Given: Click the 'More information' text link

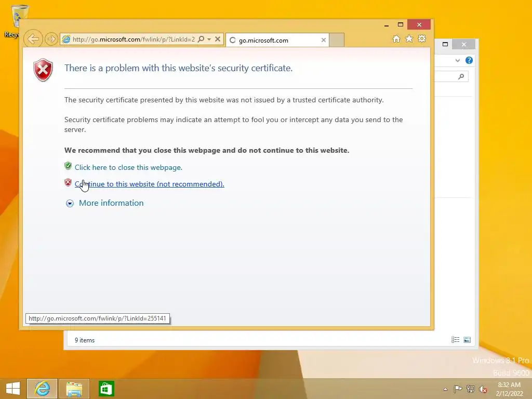Looking at the screenshot, I should tap(111, 203).
